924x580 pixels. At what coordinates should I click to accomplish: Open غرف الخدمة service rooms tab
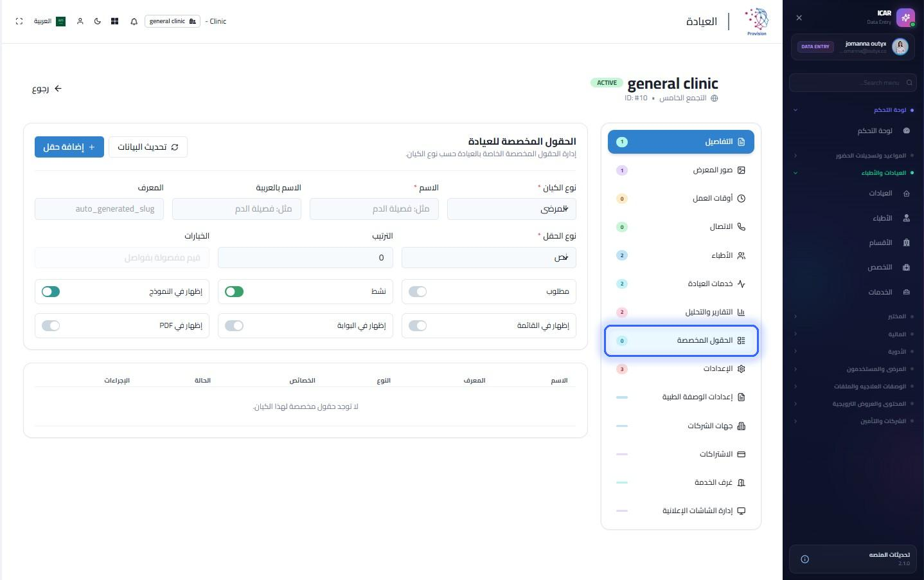[x=681, y=482]
